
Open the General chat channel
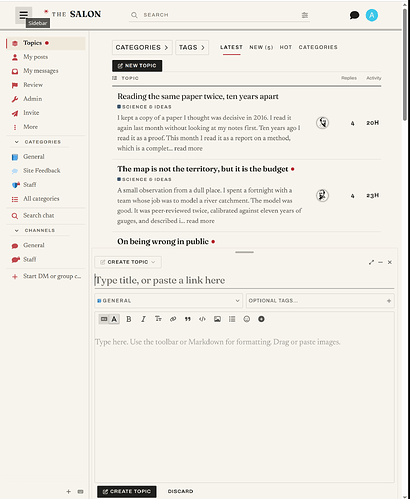coord(46,245)
